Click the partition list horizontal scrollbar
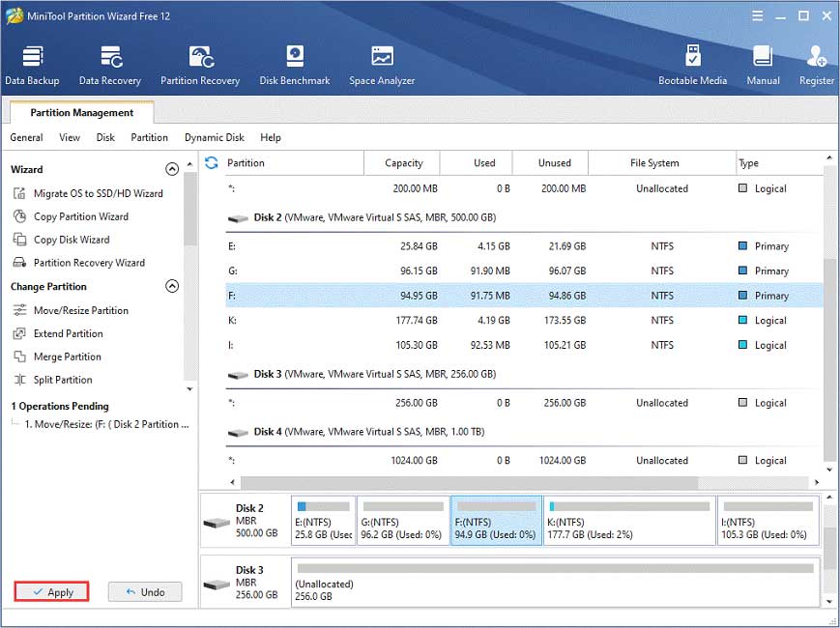The height and width of the screenshot is (628, 840). tap(470, 482)
